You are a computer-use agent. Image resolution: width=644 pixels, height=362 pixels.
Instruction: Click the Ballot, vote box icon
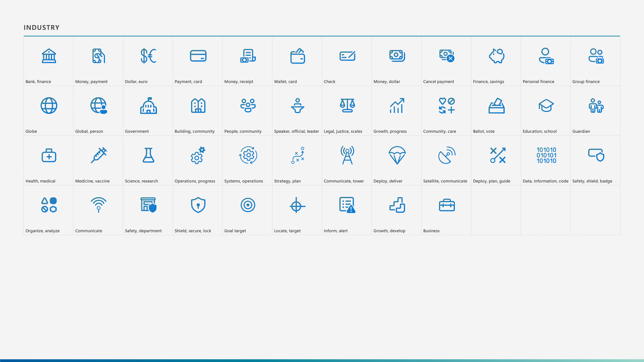point(496,105)
